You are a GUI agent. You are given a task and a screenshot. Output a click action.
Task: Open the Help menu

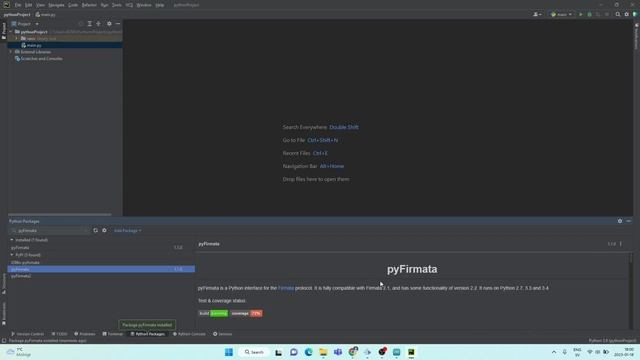pos(160,5)
